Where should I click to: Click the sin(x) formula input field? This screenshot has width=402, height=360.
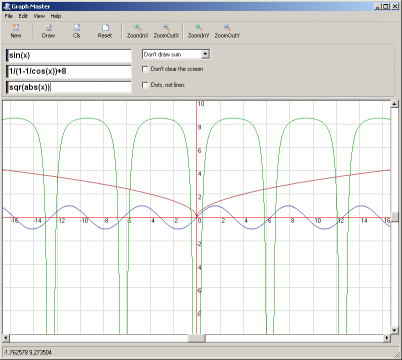[x=69, y=55]
